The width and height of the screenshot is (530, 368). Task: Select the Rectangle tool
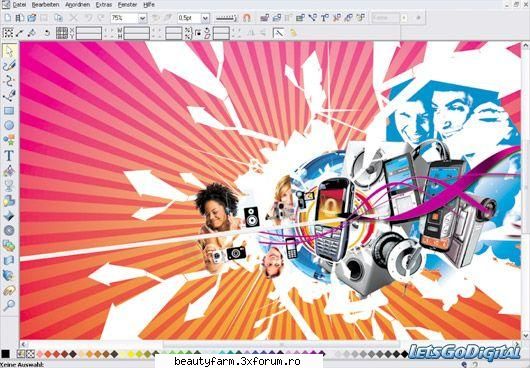(9, 111)
